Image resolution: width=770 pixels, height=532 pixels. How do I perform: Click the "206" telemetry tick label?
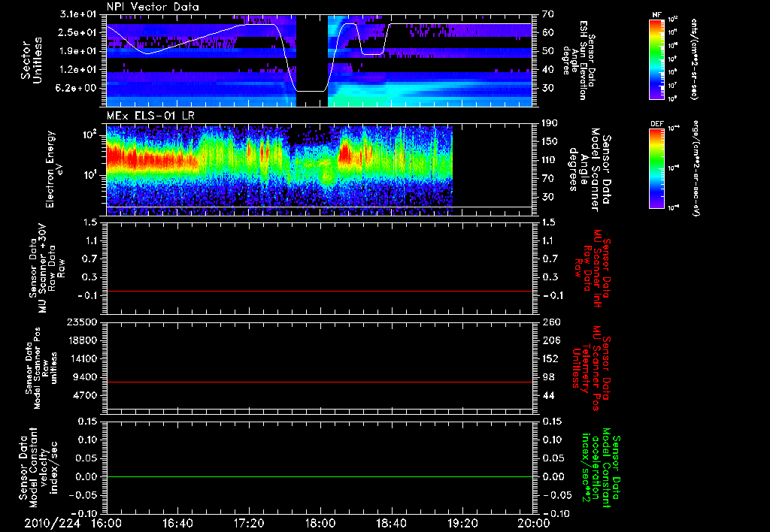[x=550, y=340]
